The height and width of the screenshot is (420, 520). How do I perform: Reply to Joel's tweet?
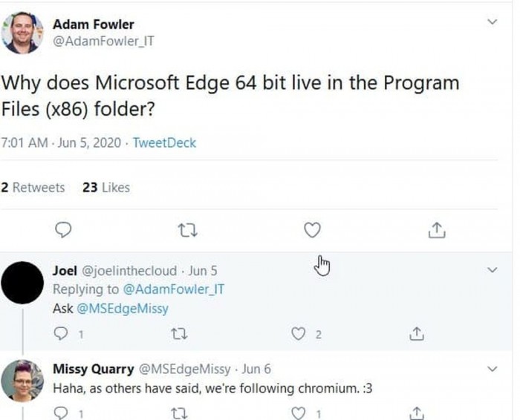pos(63,334)
